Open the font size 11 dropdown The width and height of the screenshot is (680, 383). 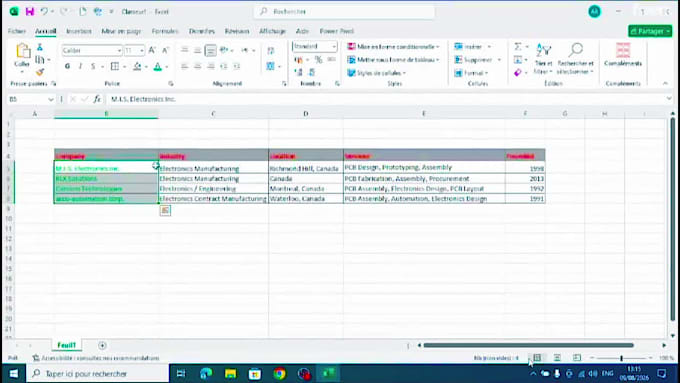141,51
